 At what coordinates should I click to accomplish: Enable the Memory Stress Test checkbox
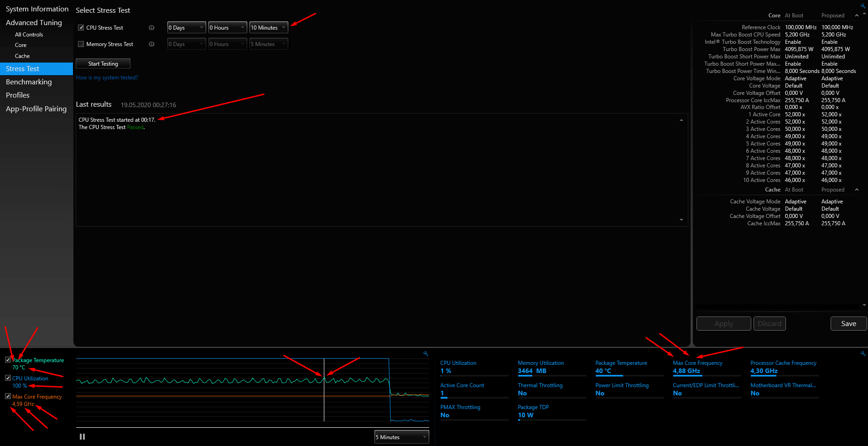(x=81, y=44)
